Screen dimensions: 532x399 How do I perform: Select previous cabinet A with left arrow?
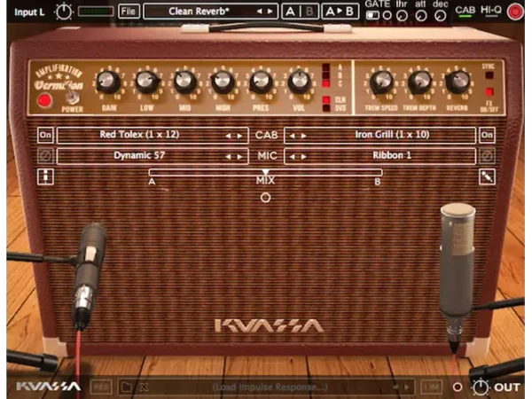[229, 136]
